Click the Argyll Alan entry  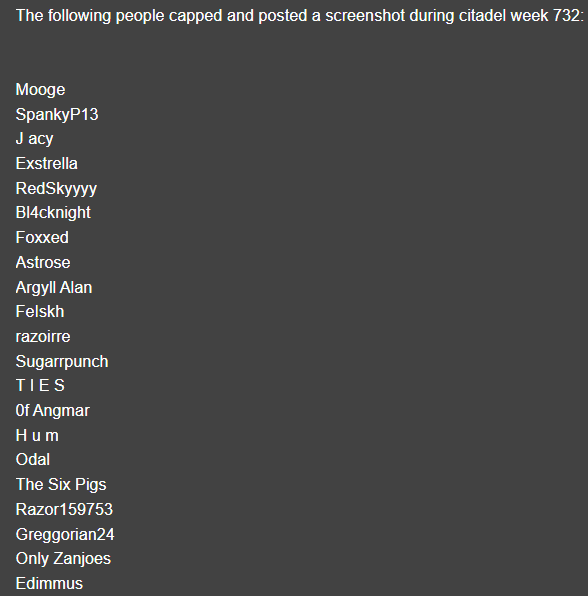(x=54, y=288)
